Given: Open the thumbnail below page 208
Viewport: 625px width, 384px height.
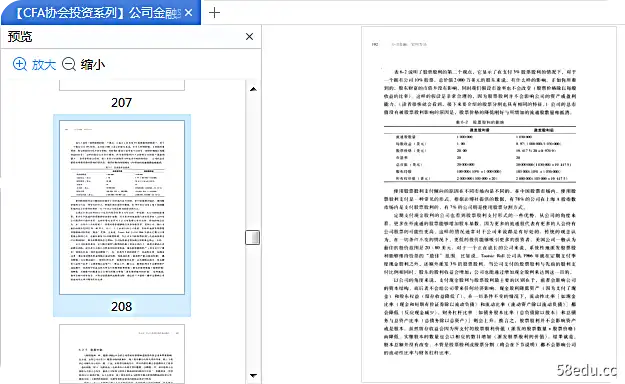Looking at the screenshot, I should tap(122, 354).
